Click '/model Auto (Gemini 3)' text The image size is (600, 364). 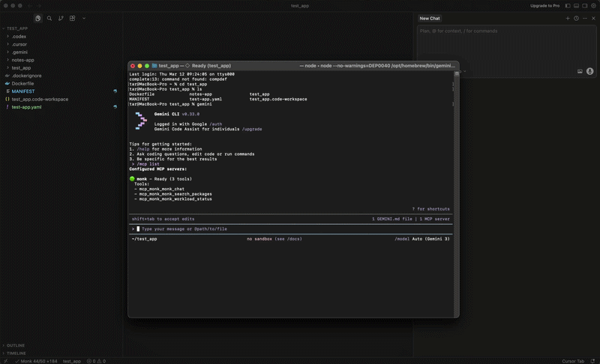[x=422, y=239]
